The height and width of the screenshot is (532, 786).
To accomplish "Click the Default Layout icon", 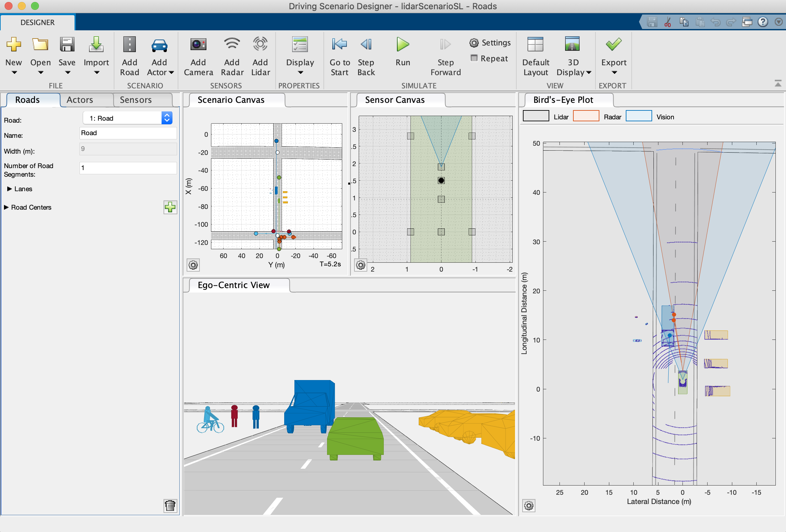I will tap(535, 45).
